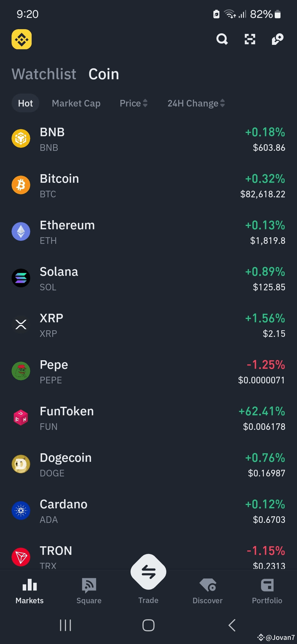Screen dimensions: 297x644
Task: Tap the yellow Binance logo
Action: pyautogui.click(x=21, y=39)
